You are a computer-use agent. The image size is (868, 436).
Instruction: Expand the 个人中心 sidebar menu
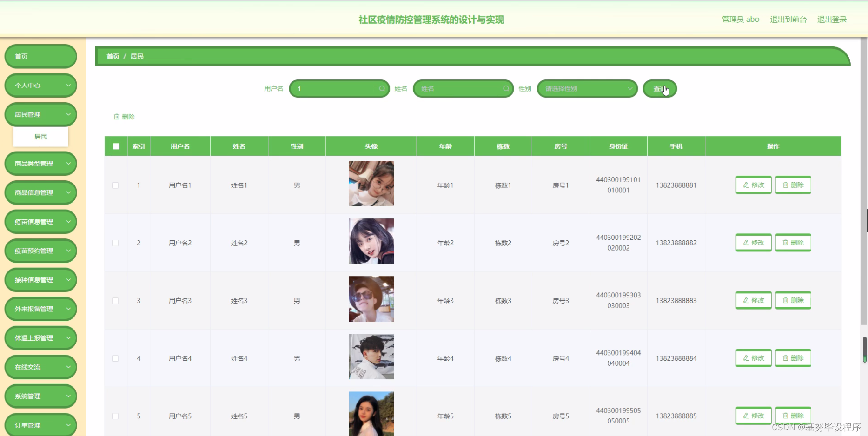tap(40, 86)
